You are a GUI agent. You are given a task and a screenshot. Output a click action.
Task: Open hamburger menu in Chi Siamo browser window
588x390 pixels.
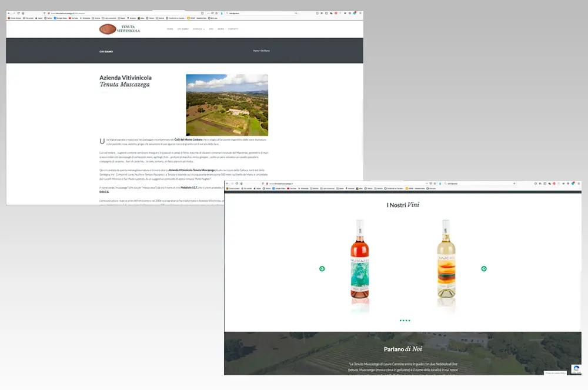point(360,13)
